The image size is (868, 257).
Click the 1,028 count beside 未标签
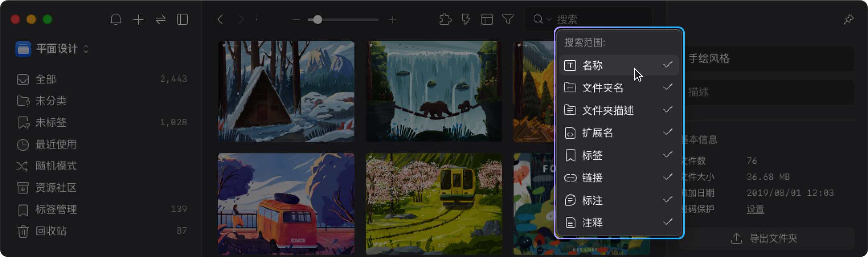coord(174,122)
